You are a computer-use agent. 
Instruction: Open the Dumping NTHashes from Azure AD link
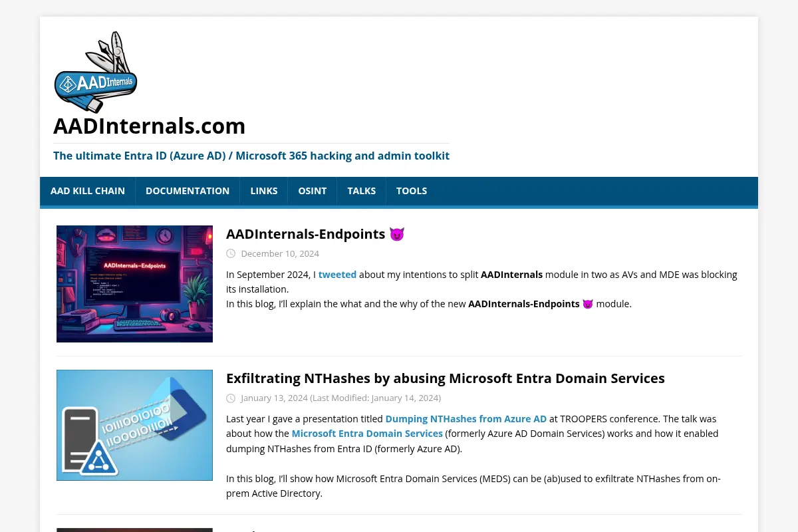tap(466, 419)
